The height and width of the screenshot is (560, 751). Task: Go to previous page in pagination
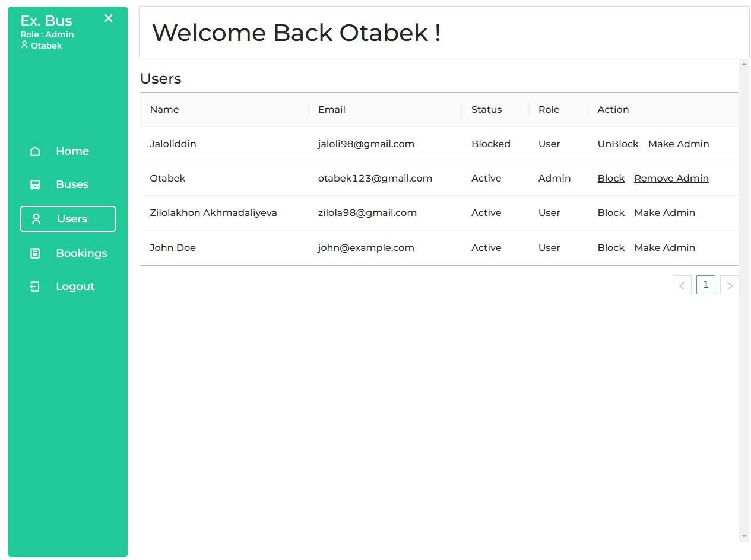pos(682,285)
